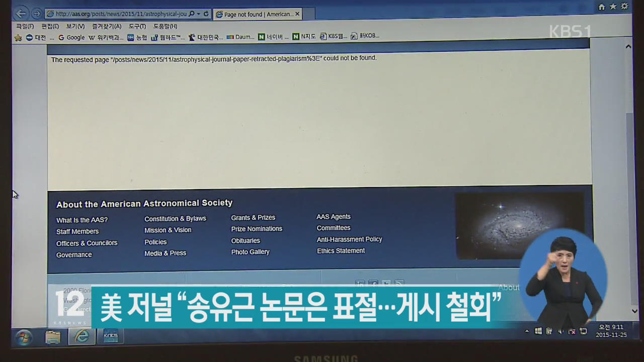
Task: Click the add-to-favorites star icon
Action: point(18,37)
